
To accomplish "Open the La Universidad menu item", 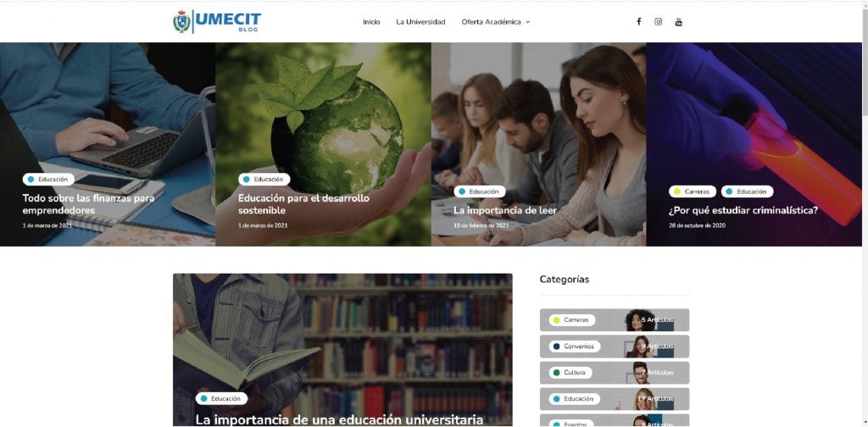I will (420, 22).
